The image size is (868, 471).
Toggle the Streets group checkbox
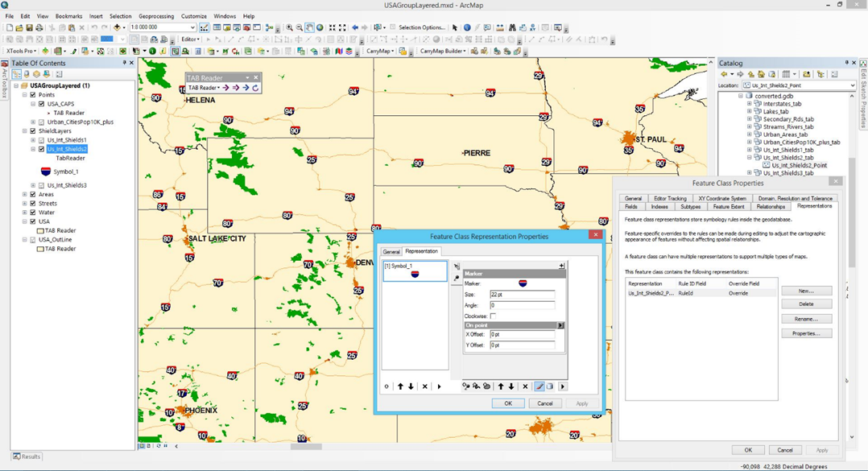[33, 203]
